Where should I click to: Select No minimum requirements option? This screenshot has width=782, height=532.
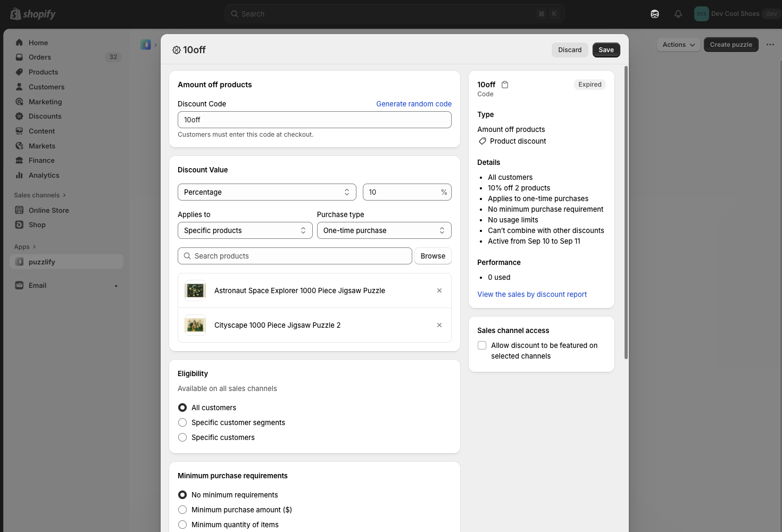pyautogui.click(x=182, y=495)
